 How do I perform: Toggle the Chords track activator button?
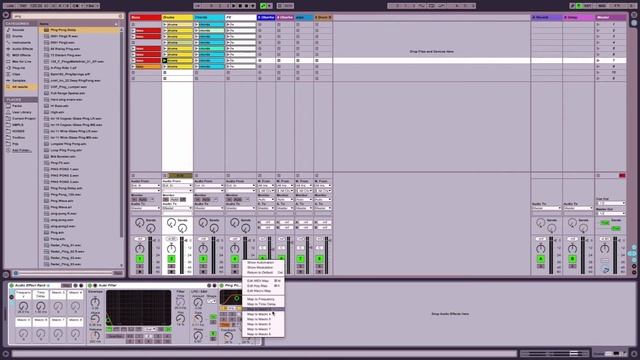coord(203,259)
